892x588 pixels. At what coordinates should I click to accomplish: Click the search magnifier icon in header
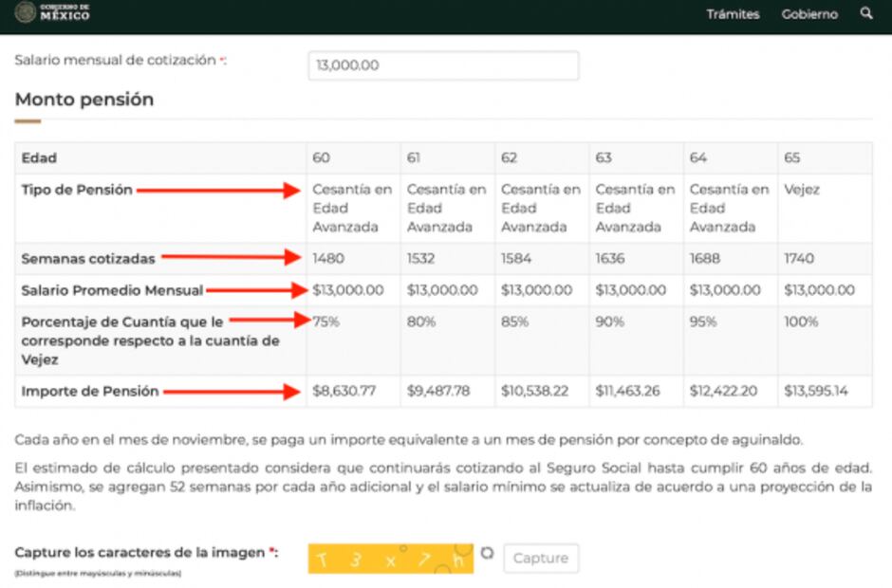click(865, 13)
